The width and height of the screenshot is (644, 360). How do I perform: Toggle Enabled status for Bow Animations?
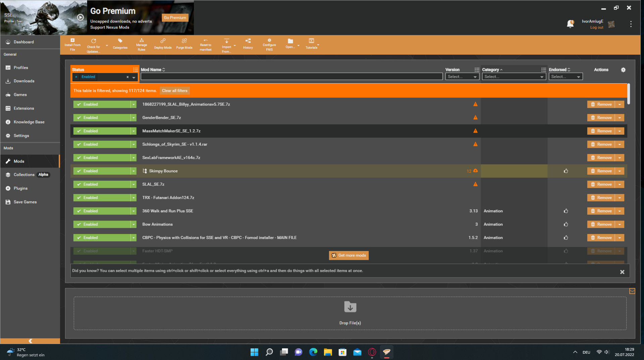tap(102, 224)
